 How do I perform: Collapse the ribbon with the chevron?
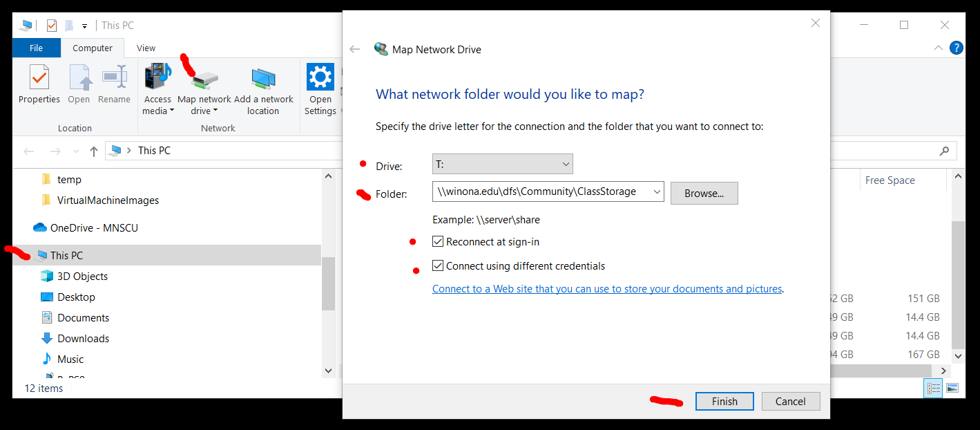pos(938,48)
